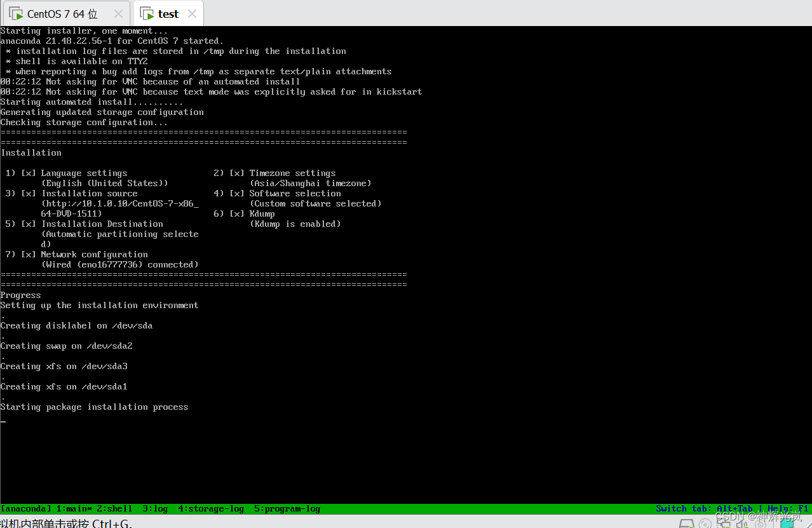Click the Timezone settings [x] marker

[x=237, y=173]
